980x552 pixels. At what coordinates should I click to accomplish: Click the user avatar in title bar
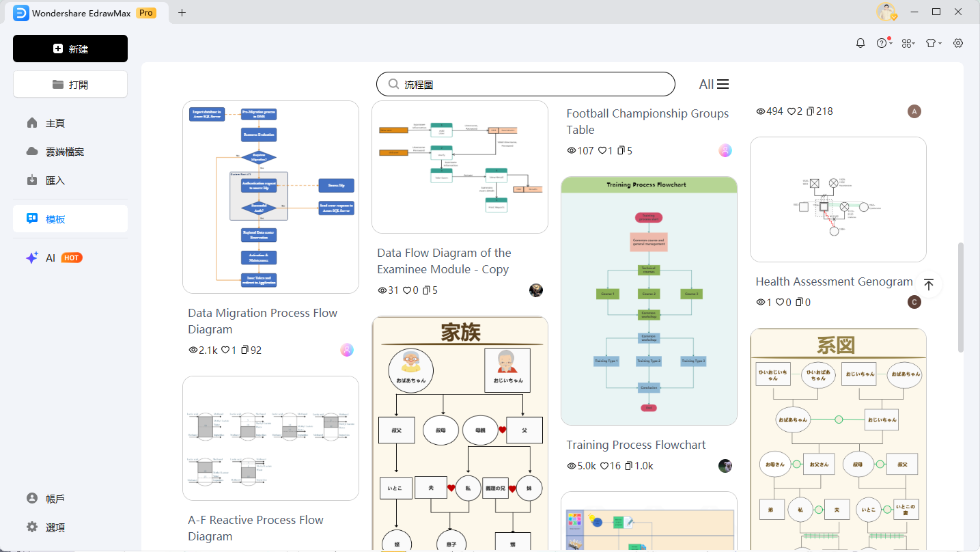click(x=886, y=12)
